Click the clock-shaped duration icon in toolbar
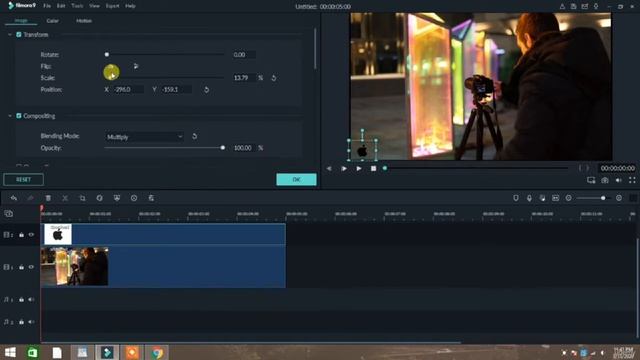This screenshot has width=640, height=360. tap(134, 198)
